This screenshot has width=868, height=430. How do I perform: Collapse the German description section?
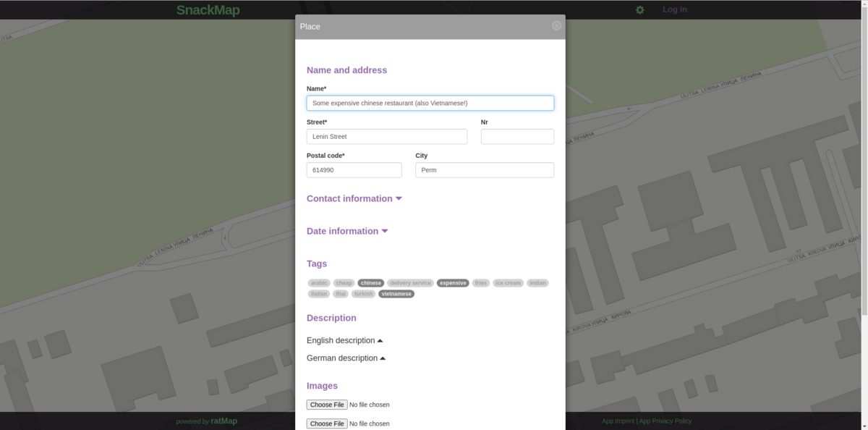pyautogui.click(x=344, y=358)
